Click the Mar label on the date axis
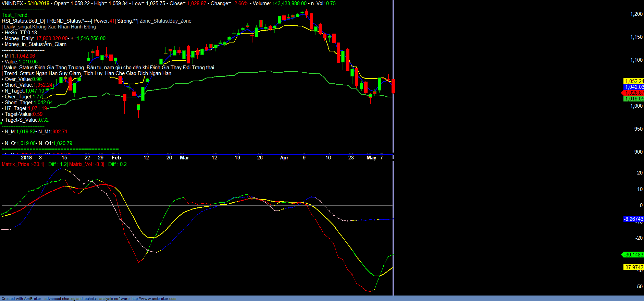The image size is (644, 301). [184, 158]
